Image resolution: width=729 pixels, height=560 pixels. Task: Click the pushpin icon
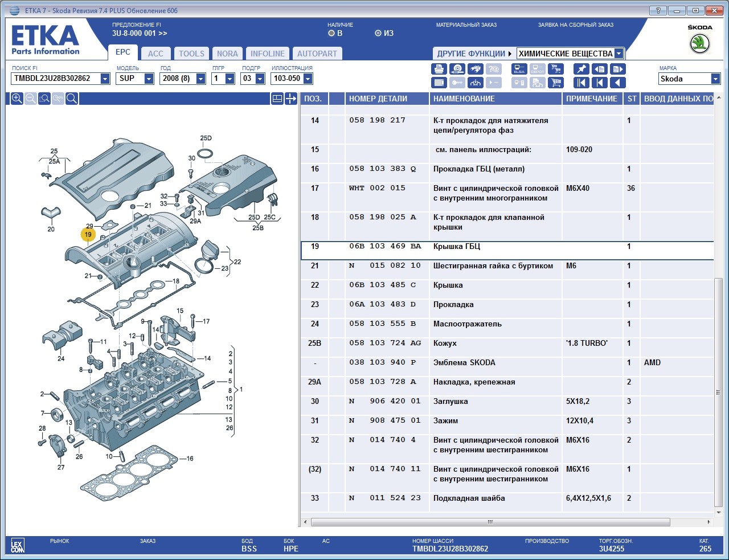(x=581, y=69)
